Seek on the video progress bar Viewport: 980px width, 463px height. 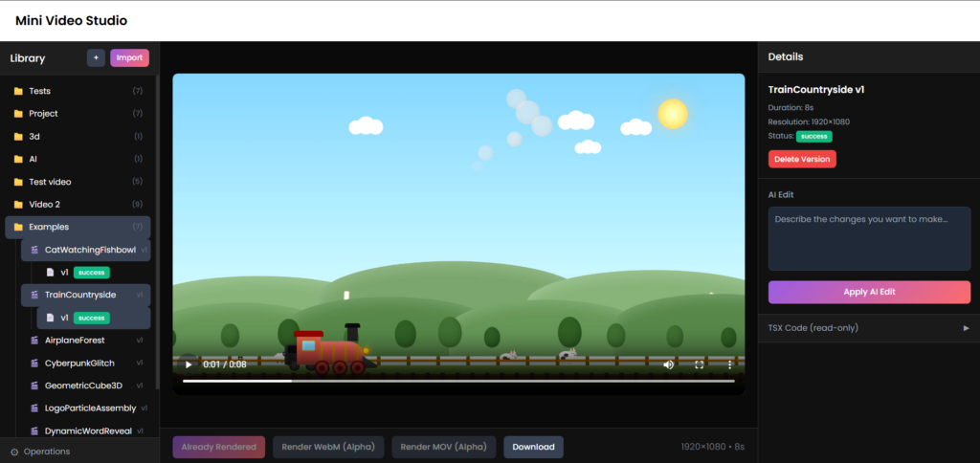[x=458, y=381]
